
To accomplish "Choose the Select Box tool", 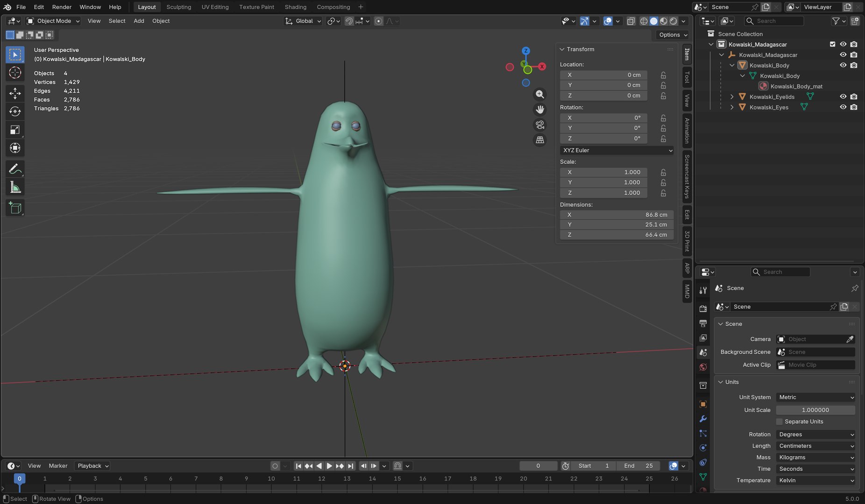I will click(15, 55).
